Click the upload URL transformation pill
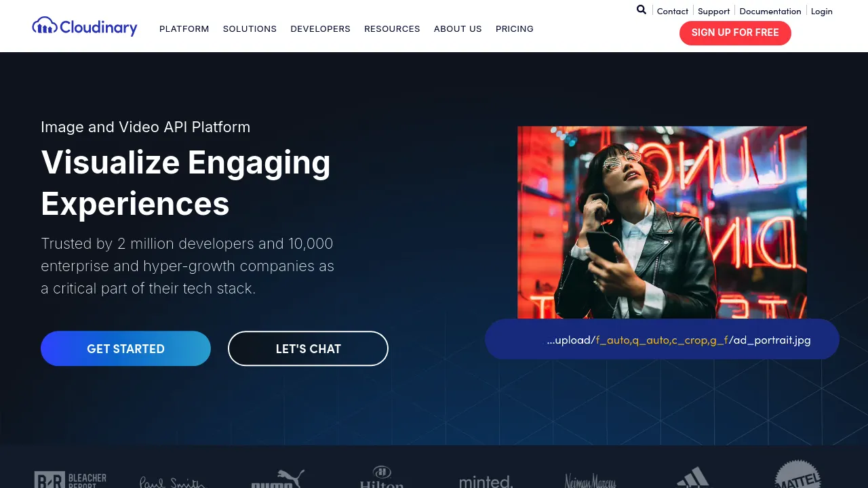The height and width of the screenshot is (488, 868). [662, 340]
